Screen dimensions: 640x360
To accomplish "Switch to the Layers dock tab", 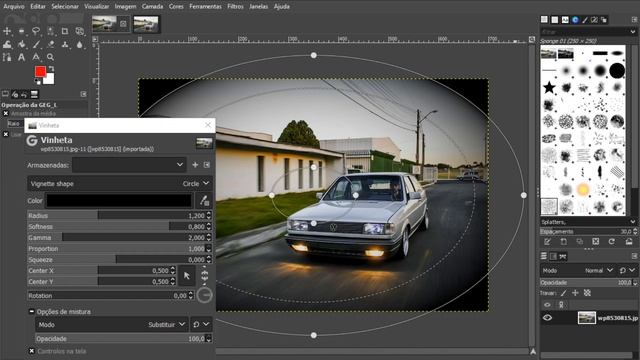I will click(544, 256).
